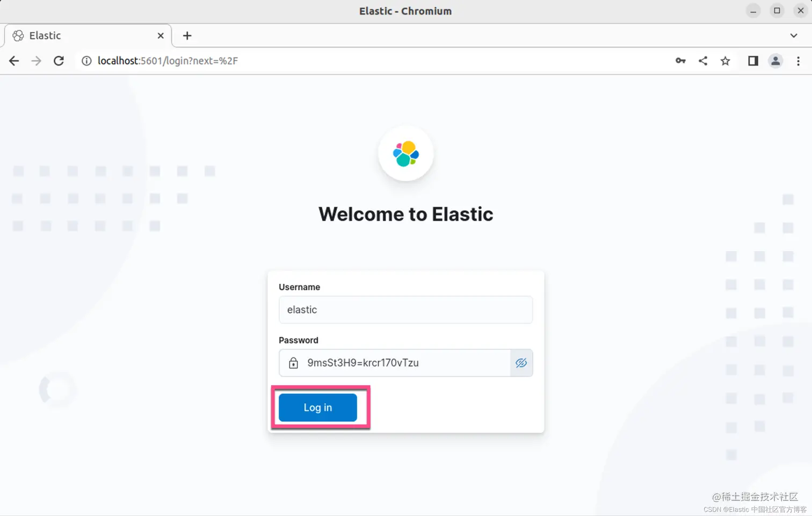Open site information icon in address bar
This screenshot has width=812, height=516.
86,61
